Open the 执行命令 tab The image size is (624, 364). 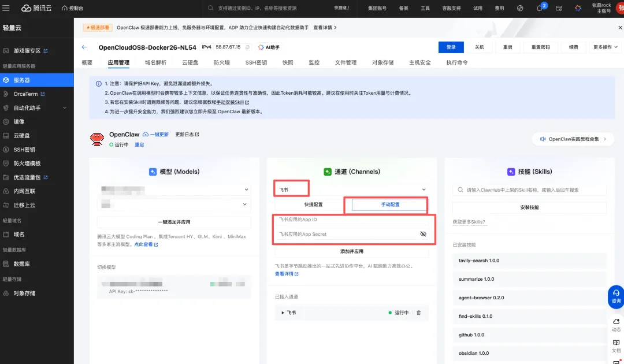[x=457, y=62]
